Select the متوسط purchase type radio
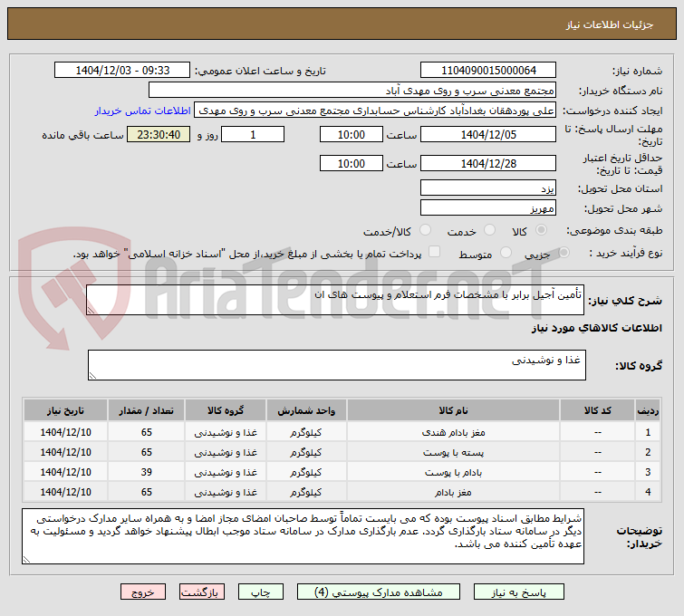The height and width of the screenshot is (616, 684). 506,252
